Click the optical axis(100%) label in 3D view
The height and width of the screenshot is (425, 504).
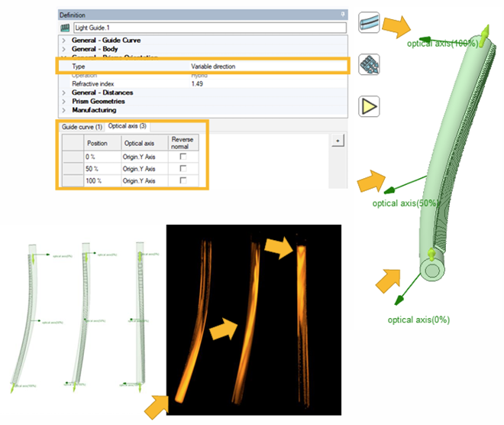coord(442,44)
